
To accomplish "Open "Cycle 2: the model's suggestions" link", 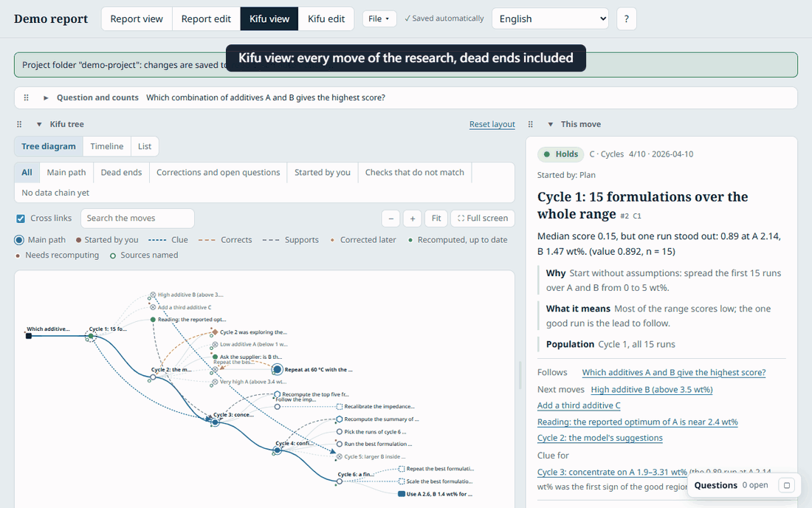I will click(599, 438).
